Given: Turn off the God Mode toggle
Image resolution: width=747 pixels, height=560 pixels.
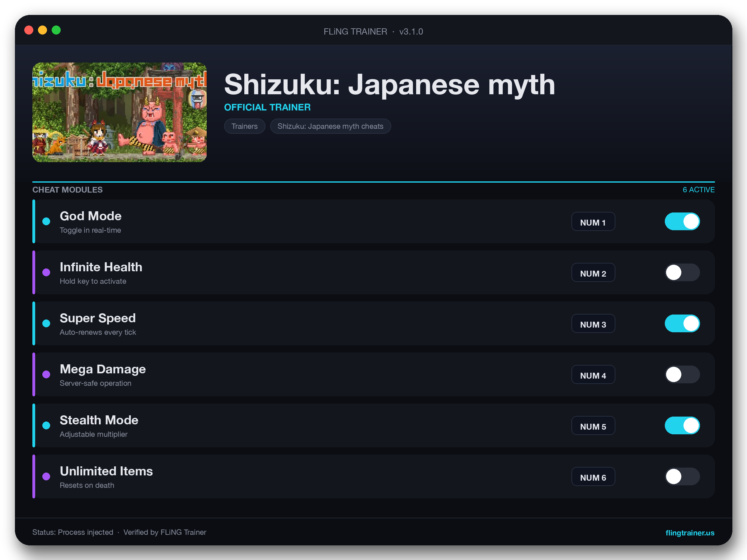Looking at the screenshot, I should point(682,222).
